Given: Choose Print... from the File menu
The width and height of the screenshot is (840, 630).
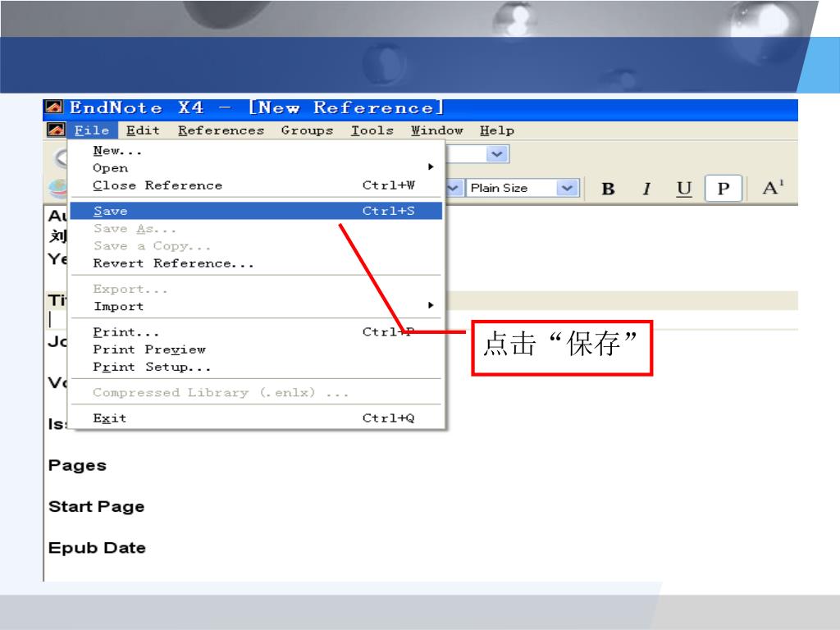Looking at the screenshot, I should pyautogui.click(x=256, y=332).
